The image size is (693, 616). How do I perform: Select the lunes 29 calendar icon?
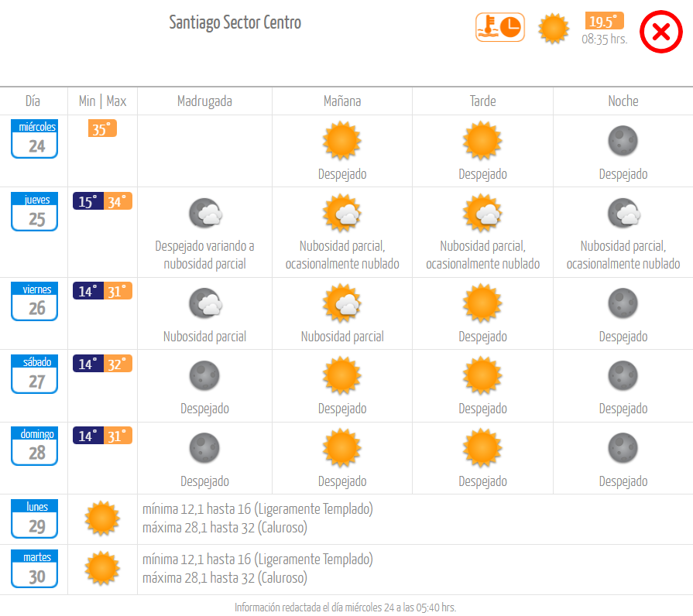click(35, 518)
